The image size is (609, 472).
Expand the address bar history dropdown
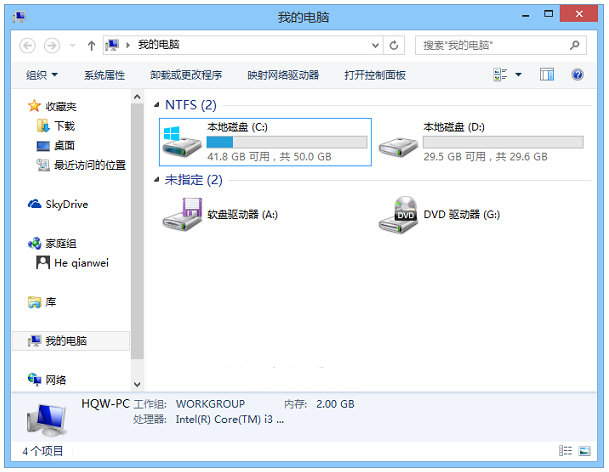coord(375,45)
